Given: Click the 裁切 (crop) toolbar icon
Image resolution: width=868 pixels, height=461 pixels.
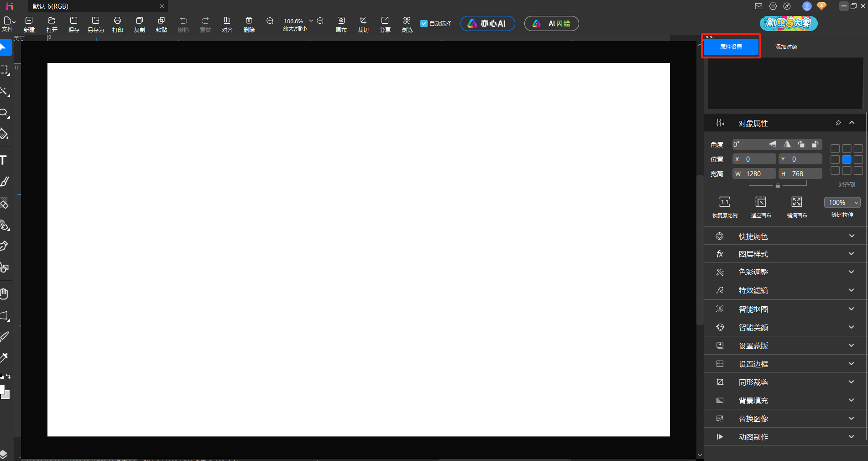Looking at the screenshot, I should click(x=363, y=24).
